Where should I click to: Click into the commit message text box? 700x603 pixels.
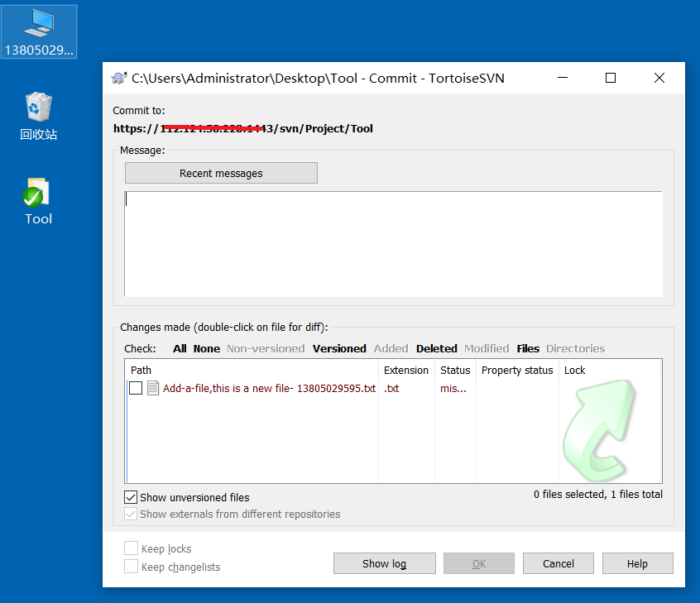(393, 244)
